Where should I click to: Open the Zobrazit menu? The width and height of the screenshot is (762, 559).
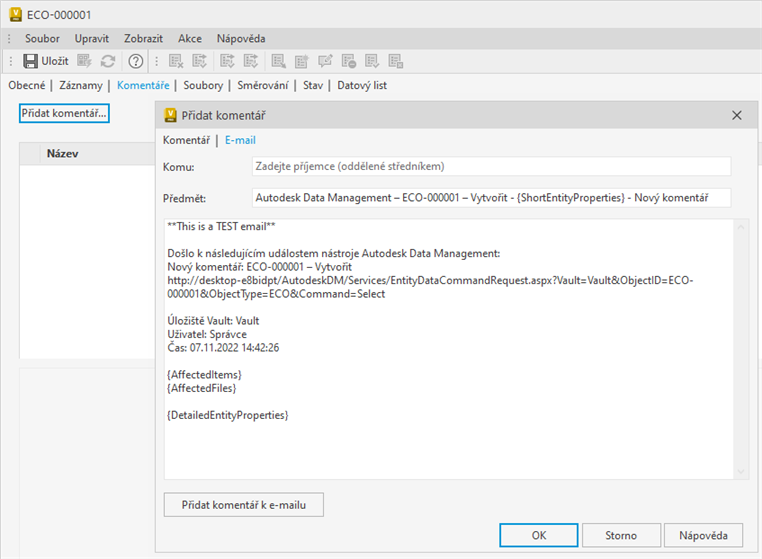tap(143, 38)
